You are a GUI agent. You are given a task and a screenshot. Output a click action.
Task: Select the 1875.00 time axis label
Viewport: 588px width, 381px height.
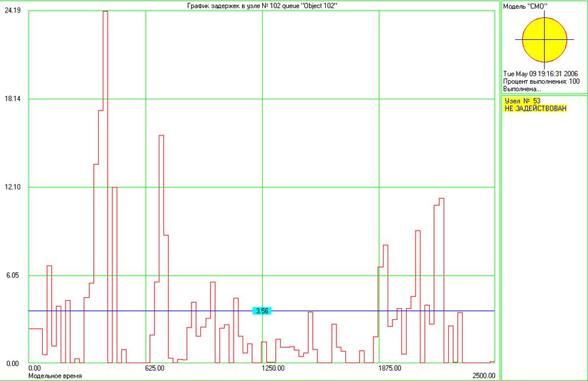point(391,369)
